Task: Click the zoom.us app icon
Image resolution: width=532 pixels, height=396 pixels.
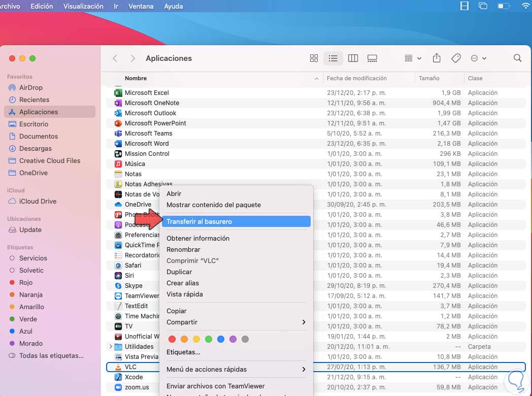Action: [x=118, y=387]
